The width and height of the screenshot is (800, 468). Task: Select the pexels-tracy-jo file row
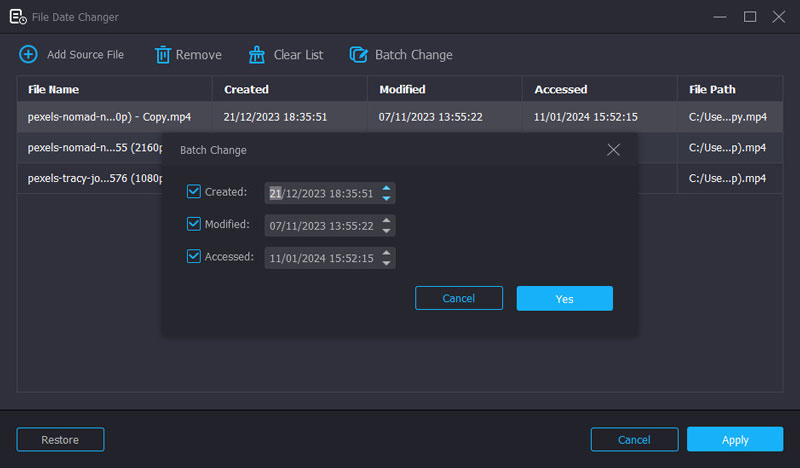click(90, 178)
